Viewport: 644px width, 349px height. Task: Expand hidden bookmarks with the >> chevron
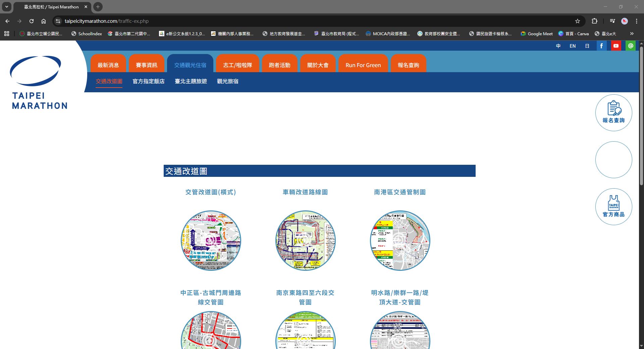click(x=632, y=34)
